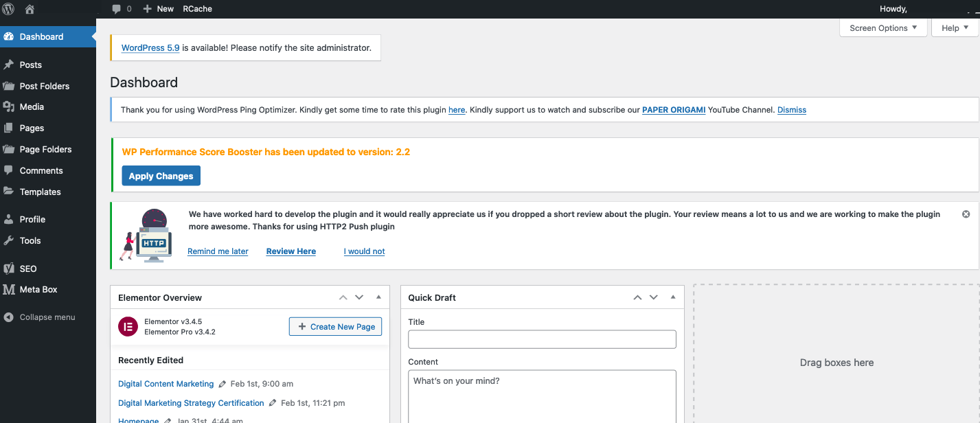Screen dimensions: 980x423
Task: Click the Tools wrench icon
Action: (x=9, y=240)
